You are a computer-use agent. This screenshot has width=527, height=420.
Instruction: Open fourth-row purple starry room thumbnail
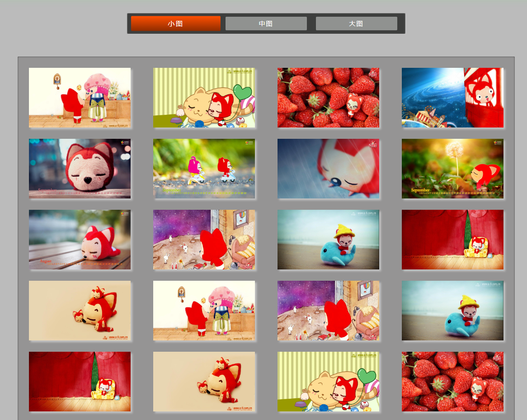tap(329, 311)
